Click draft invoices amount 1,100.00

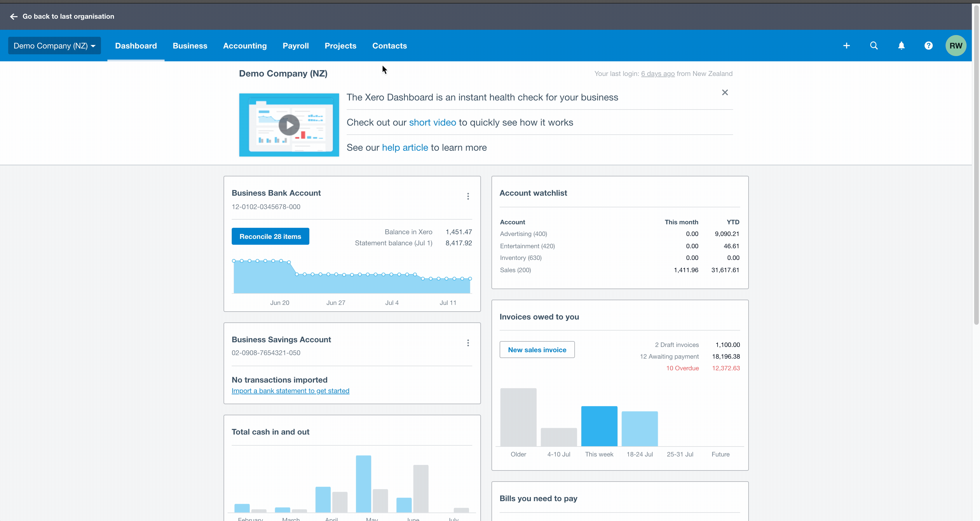pyautogui.click(x=727, y=345)
